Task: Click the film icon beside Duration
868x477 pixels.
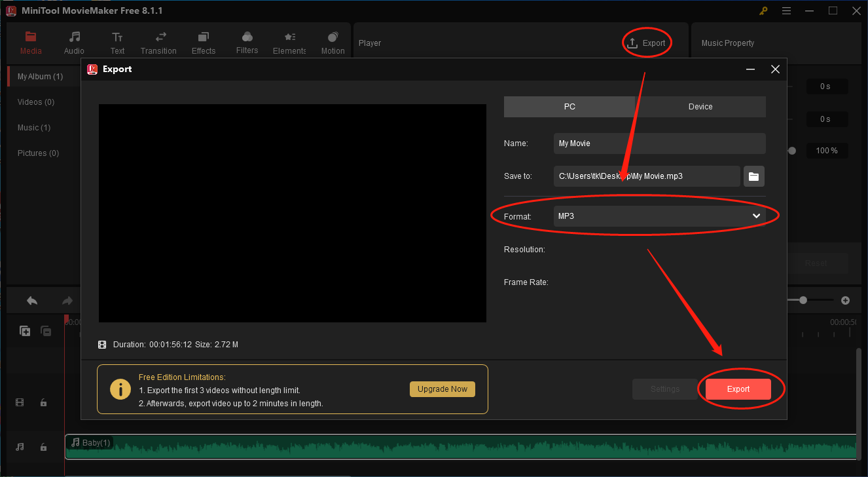Action: [102, 345]
